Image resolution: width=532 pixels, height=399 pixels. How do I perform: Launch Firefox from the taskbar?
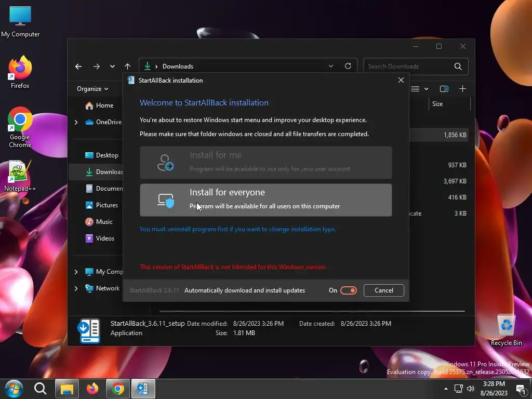click(x=92, y=389)
